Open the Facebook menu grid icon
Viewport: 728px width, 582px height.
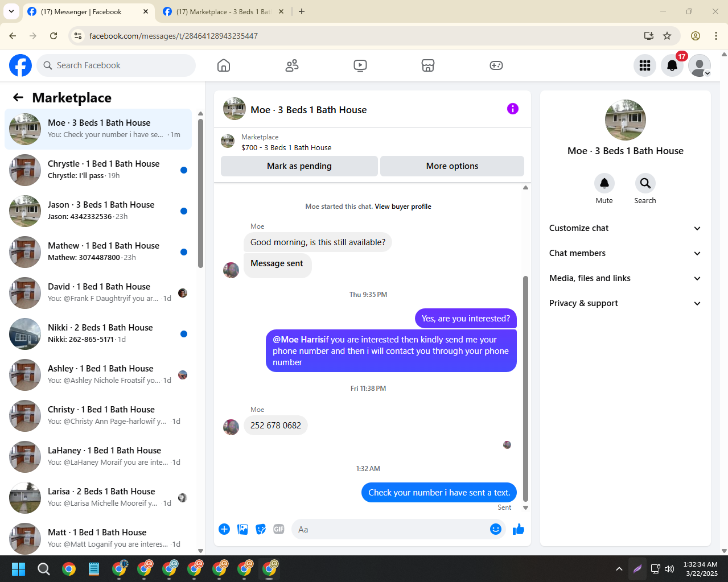[x=645, y=65]
